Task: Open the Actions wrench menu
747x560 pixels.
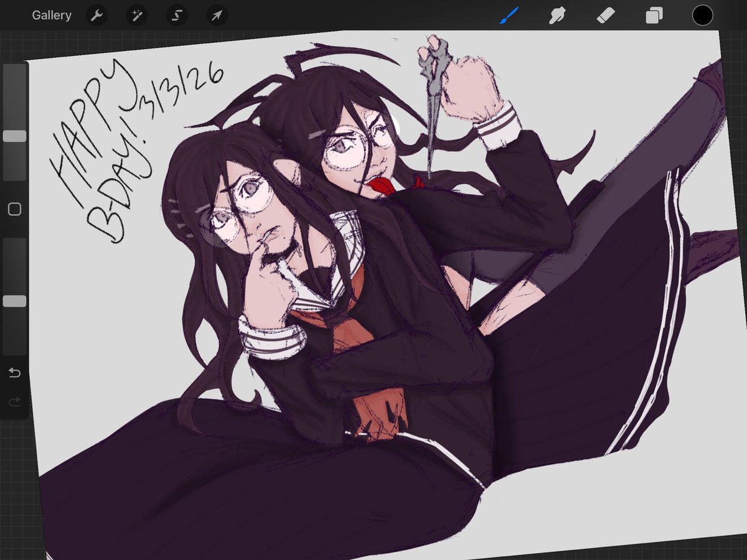Action: pos(96,16)
